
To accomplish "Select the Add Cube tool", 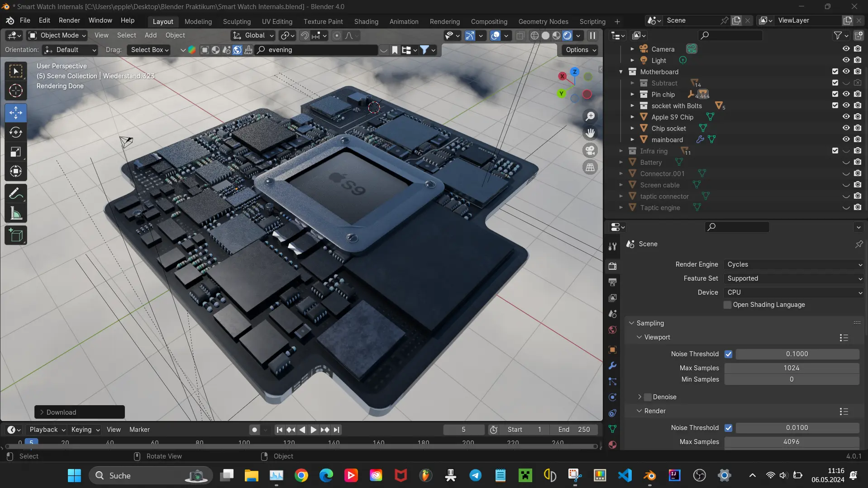I will pos(16,235).
